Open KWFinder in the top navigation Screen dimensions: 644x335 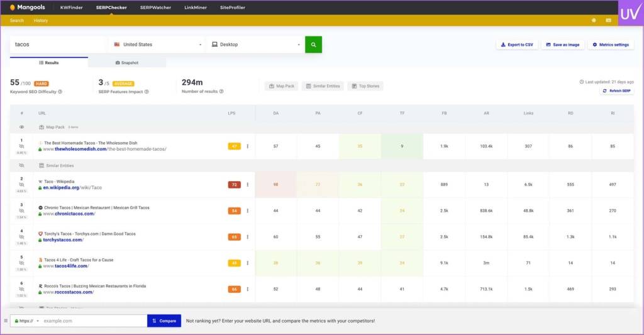tap(71, 8)
